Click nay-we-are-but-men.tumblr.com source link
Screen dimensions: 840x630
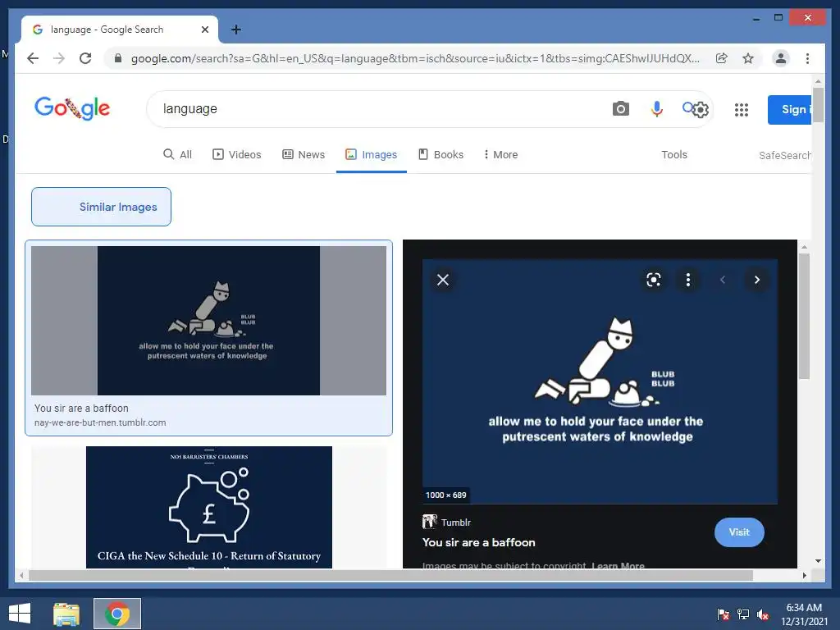click(100, 422)
